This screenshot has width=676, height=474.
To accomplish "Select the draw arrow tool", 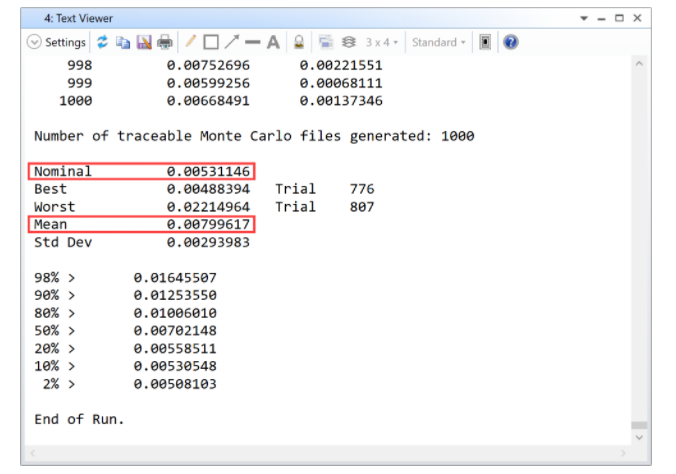I will [x=232, y=42].
